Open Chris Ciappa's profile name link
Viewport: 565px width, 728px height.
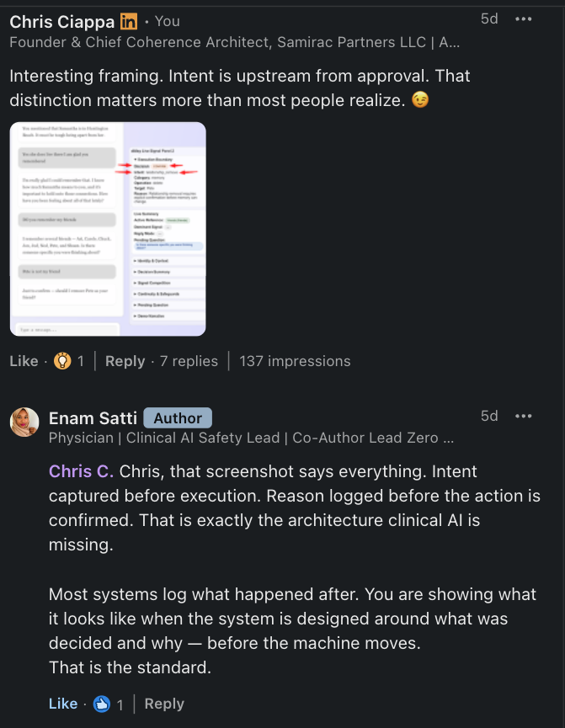61,22
